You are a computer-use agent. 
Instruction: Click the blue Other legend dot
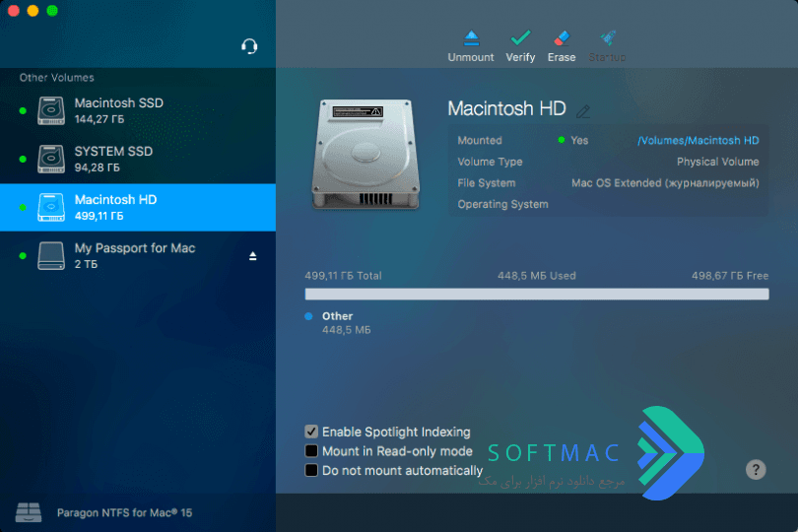[x=308, y=316]
